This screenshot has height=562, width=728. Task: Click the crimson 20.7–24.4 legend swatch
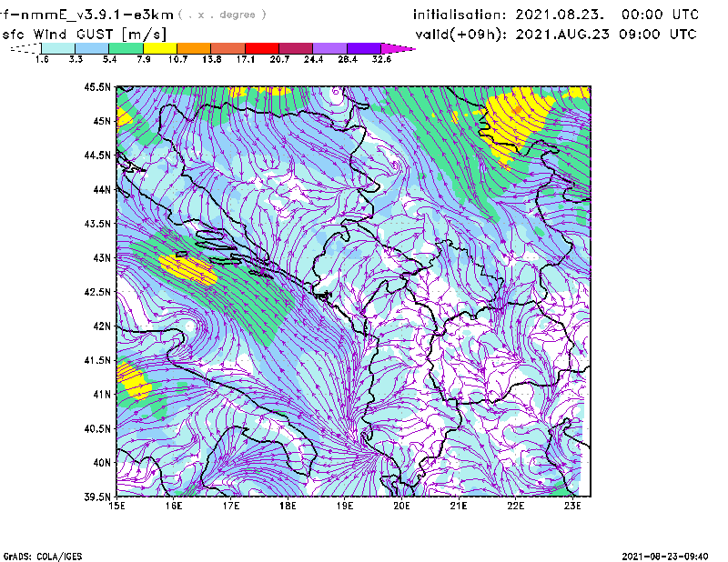coord(297,48)
